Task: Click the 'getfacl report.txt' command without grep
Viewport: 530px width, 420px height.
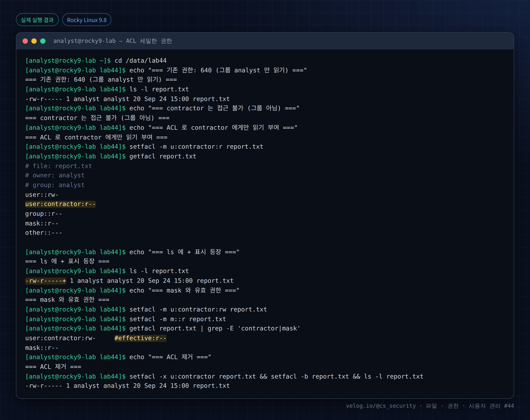Action: click(x=163, y=156)
